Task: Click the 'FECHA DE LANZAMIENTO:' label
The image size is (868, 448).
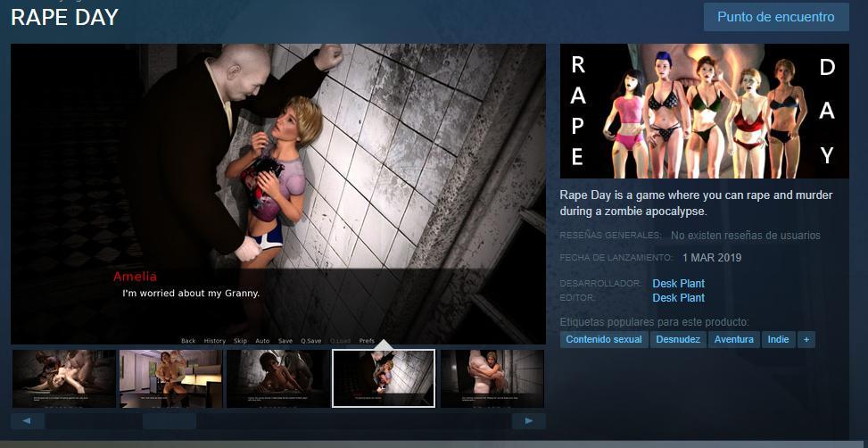Action: 616,258
